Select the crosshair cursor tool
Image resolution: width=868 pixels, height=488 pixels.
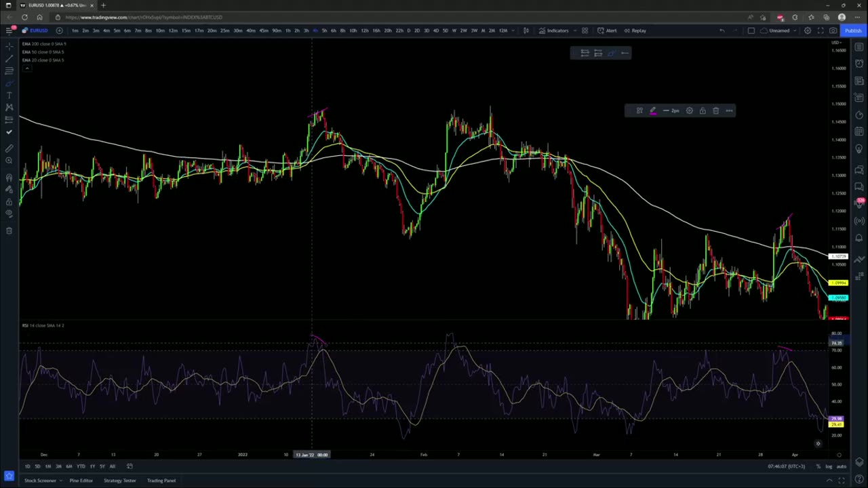pyautogui.click(x=9, y=46)
